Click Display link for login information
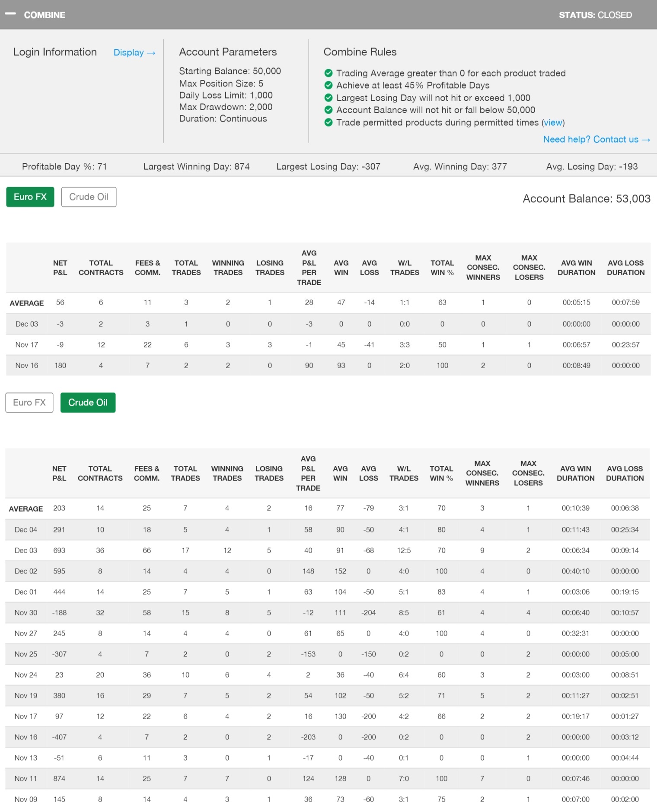This screenshot has height=812, width=657. (134, 53)
